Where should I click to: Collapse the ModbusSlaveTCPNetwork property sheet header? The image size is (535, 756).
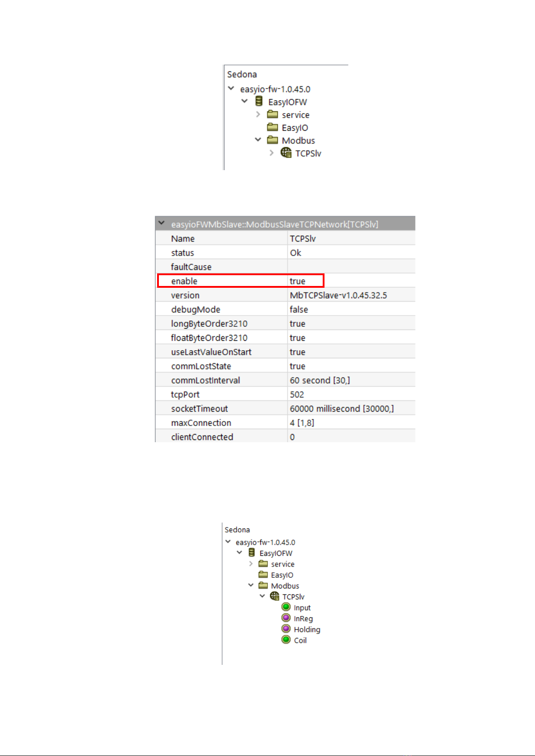point(161,223)
